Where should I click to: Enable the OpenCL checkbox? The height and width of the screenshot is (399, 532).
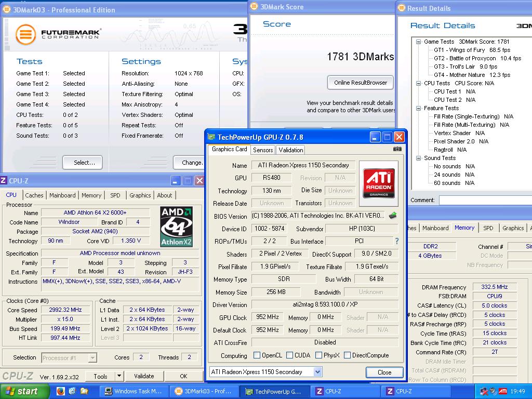coord(257,355)
